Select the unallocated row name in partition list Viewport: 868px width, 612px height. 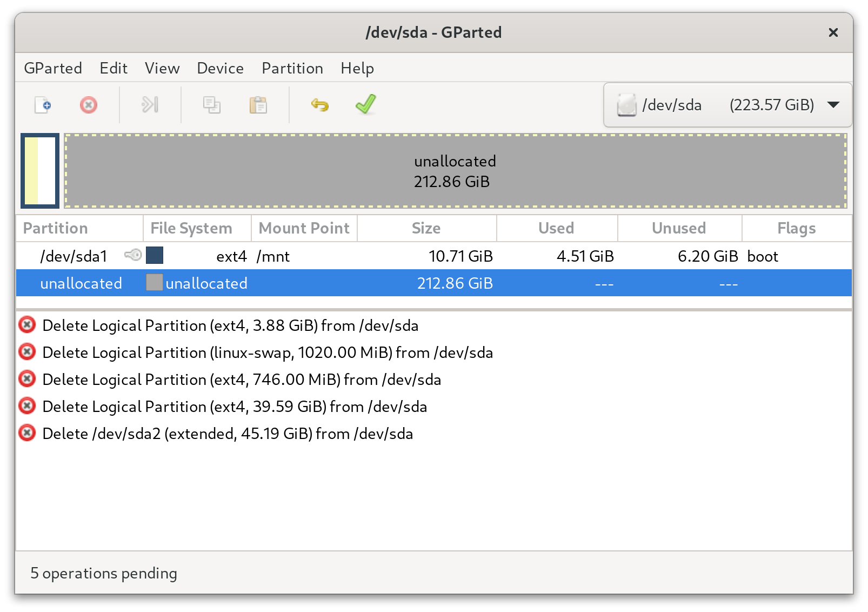pyautogui.click(x=81, y=283)
